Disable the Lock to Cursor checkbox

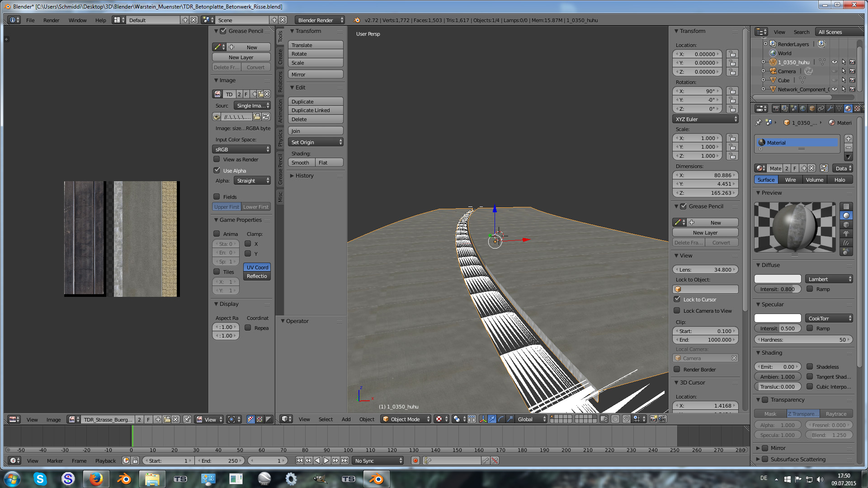point(677,299)
